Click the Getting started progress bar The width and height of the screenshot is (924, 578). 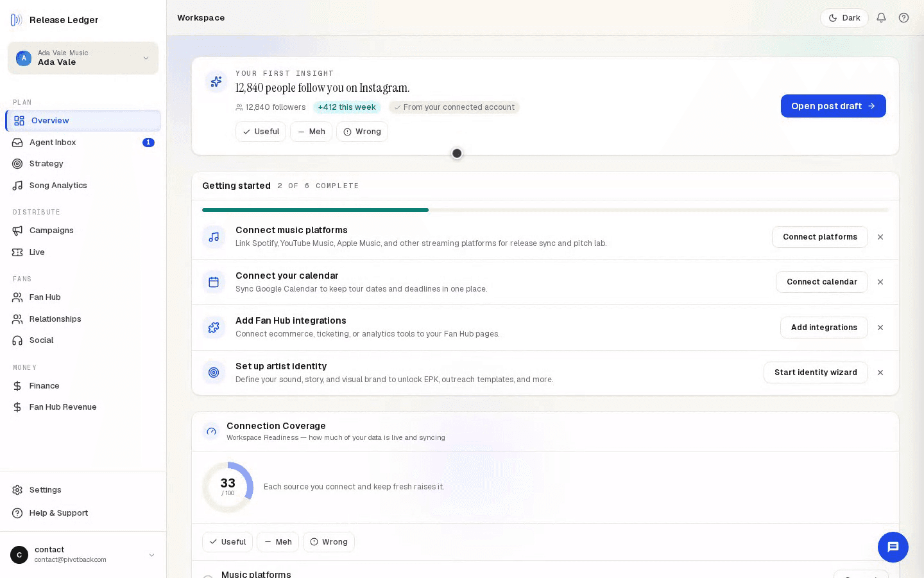click(x=545, y=210)
